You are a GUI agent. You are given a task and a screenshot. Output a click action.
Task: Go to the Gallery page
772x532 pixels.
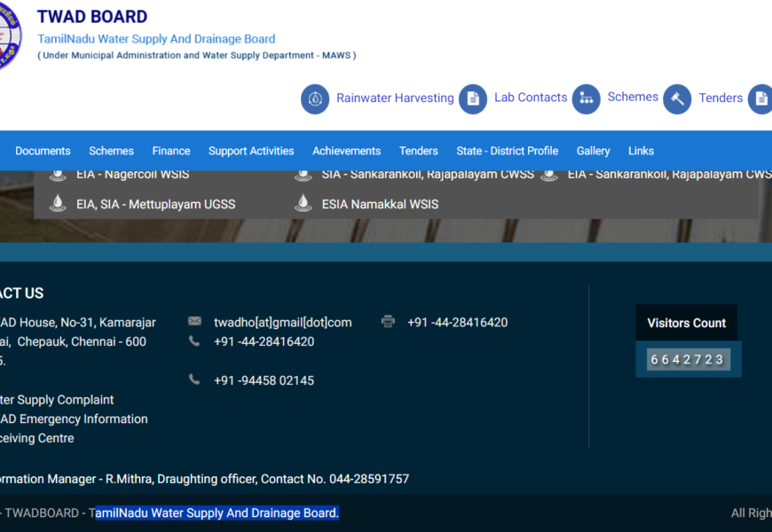click(593, 151)
